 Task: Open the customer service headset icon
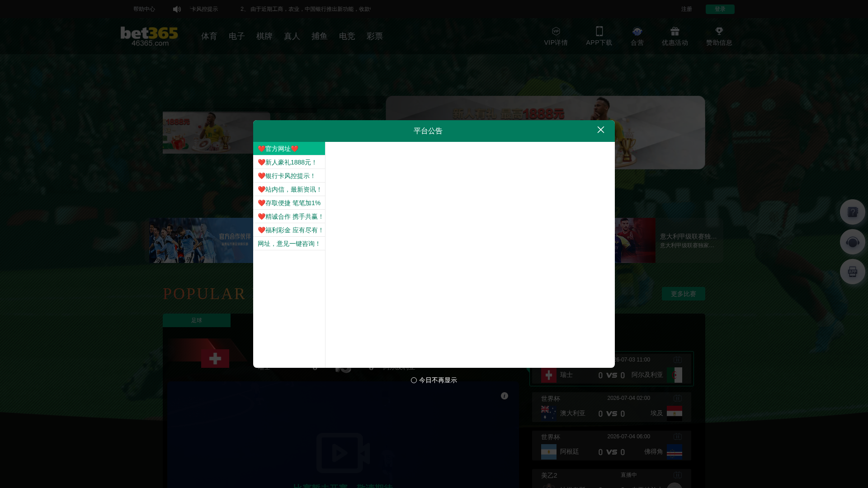[x=852, y=242]
